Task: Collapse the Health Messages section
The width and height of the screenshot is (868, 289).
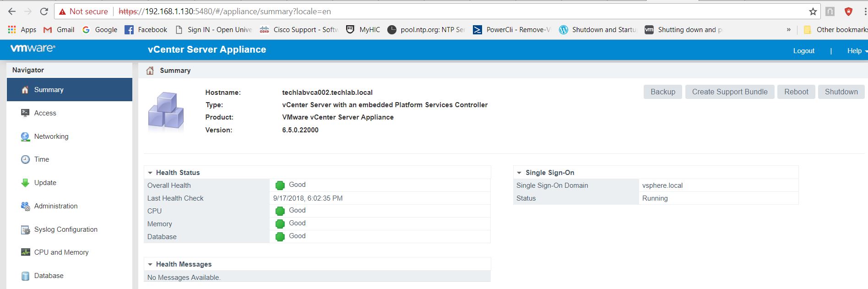Action: pyautogui.click(x=150, y=264)
